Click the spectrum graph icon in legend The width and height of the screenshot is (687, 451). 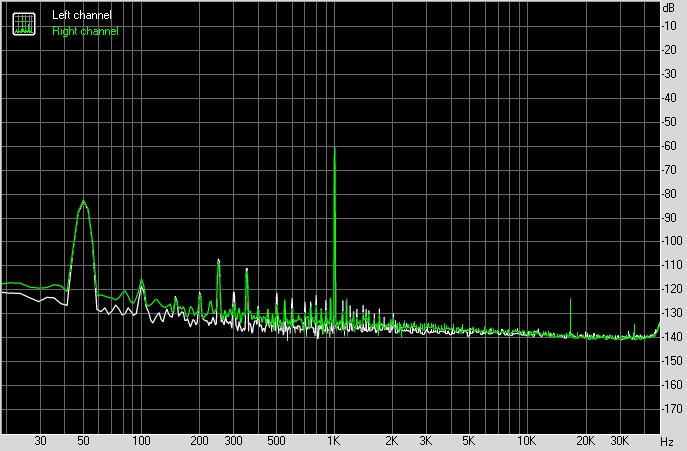click(24, 24)
